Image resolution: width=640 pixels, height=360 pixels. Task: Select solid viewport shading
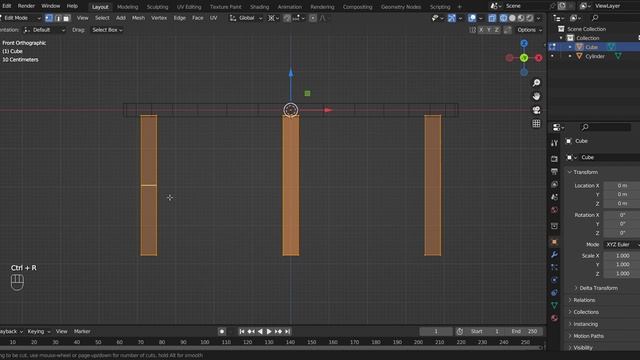512,18
